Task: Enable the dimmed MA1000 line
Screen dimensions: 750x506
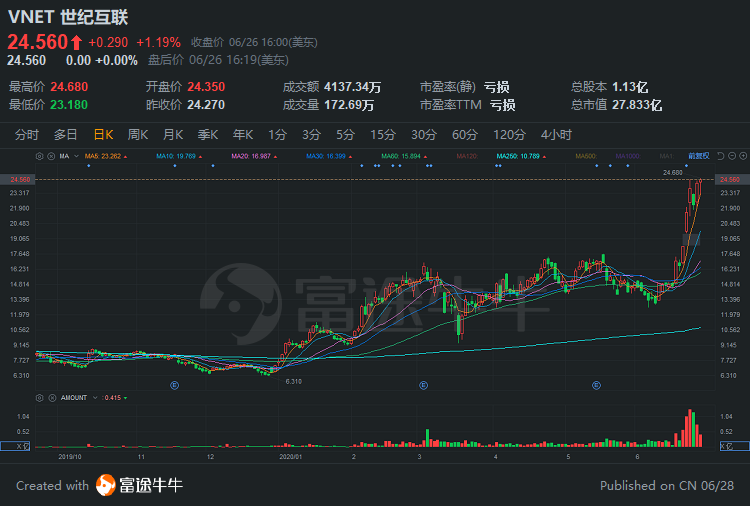Action: (628, 156)
